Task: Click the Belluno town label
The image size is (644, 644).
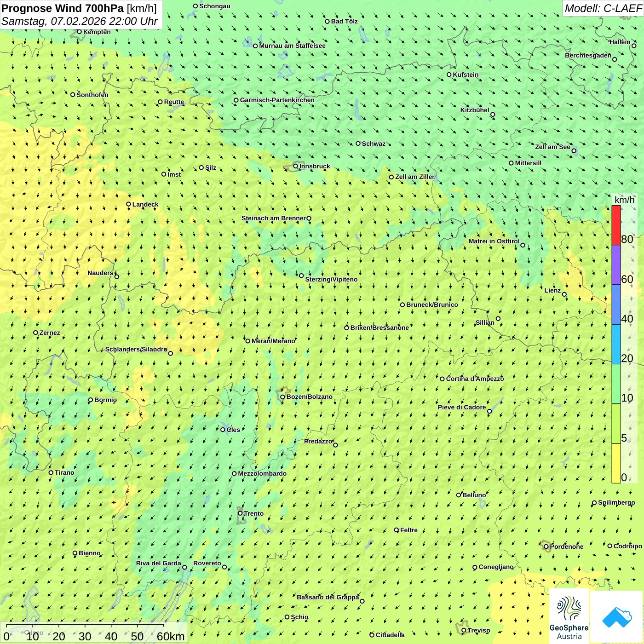Action: click(x=474, y=495)
